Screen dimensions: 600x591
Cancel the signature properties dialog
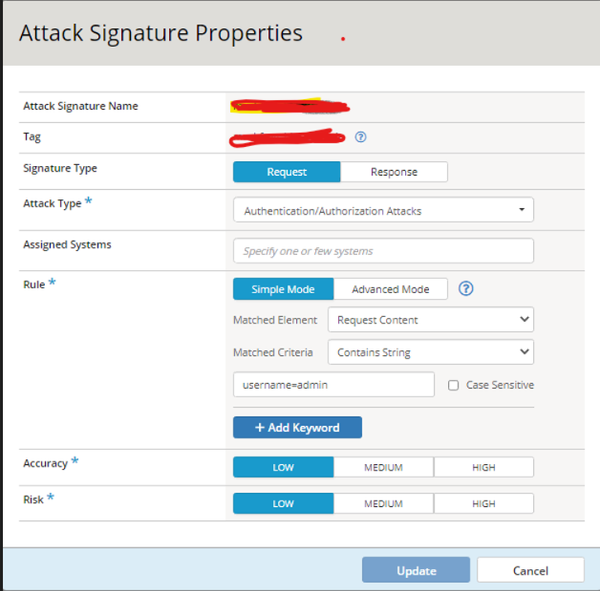click(x=530, y=570)
